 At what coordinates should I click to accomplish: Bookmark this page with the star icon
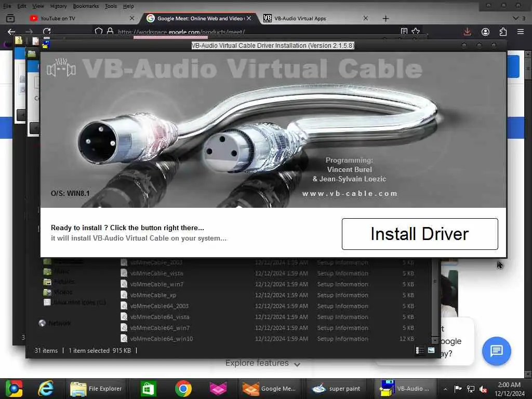click(416, 32)
